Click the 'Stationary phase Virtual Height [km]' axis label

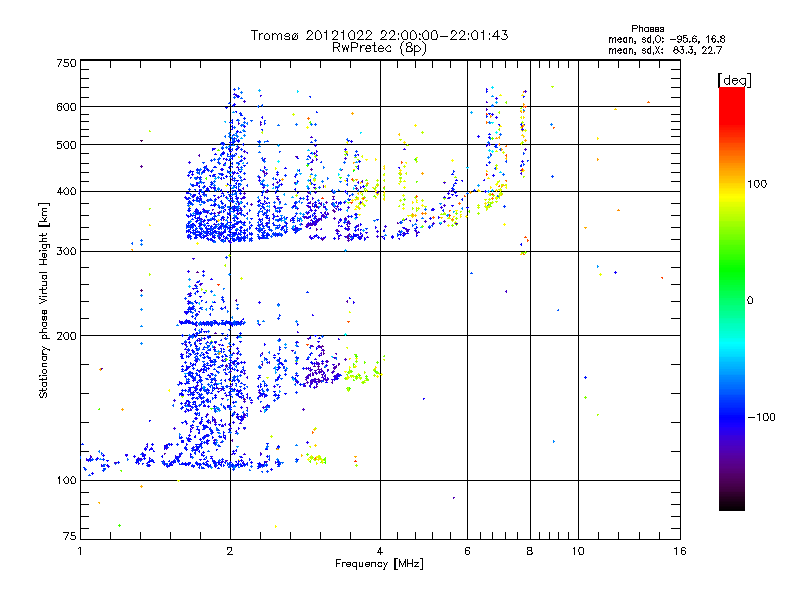(x=44, y=300)
